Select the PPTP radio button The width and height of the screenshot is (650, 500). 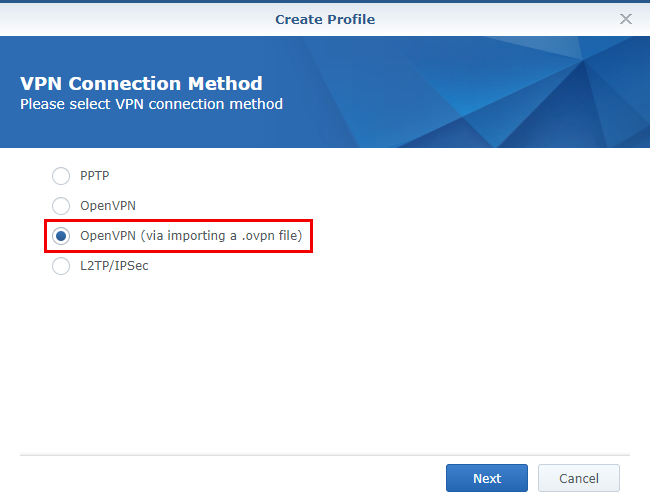[x=61, y=176]
